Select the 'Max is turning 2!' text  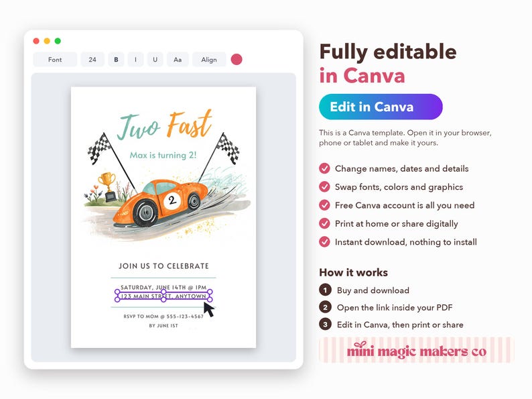[x=163, y=155]
